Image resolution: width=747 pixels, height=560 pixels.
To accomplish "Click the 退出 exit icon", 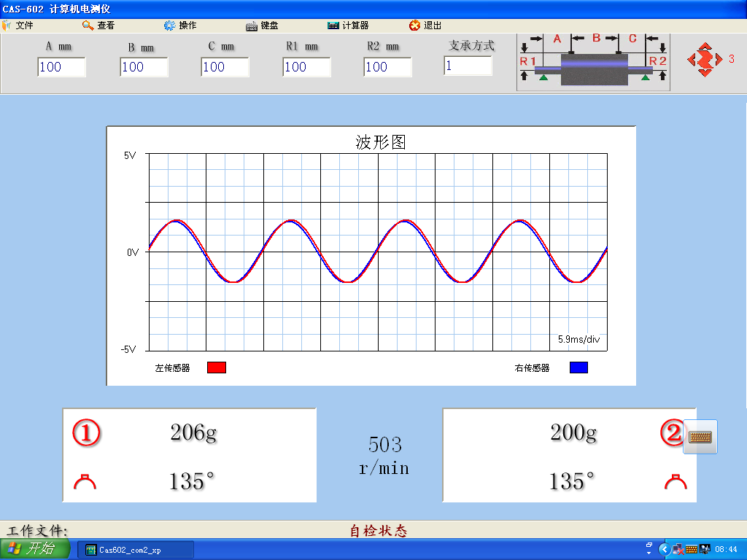I will point(414,26).
